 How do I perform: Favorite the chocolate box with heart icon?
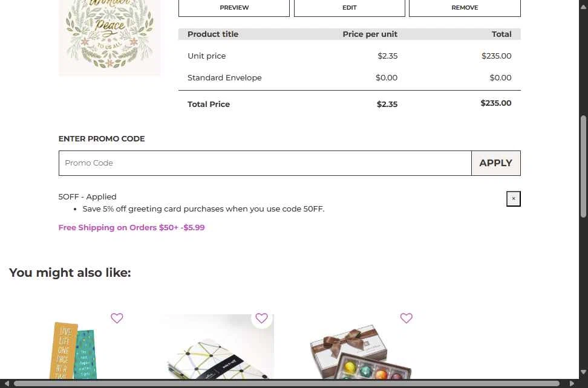(406, 318)
